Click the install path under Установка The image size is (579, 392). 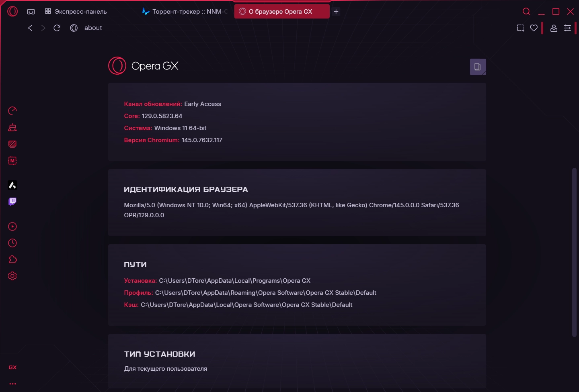[x=235, y=281]
